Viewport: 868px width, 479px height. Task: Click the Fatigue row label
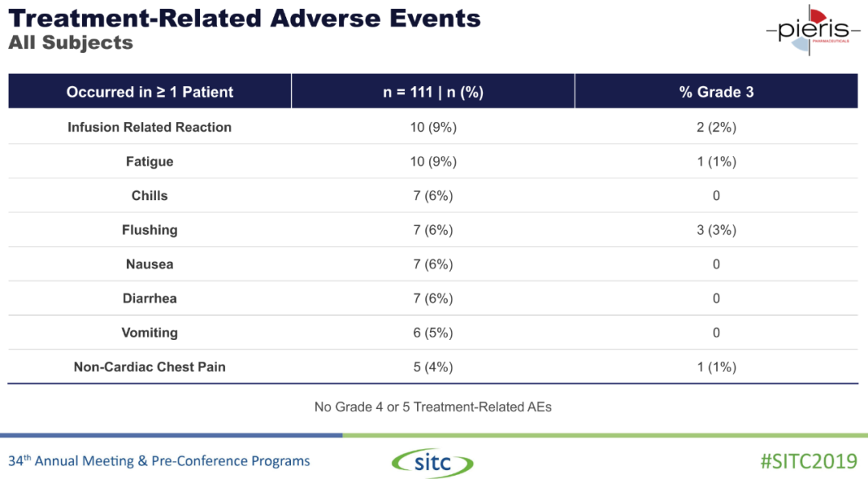point(149,162)
